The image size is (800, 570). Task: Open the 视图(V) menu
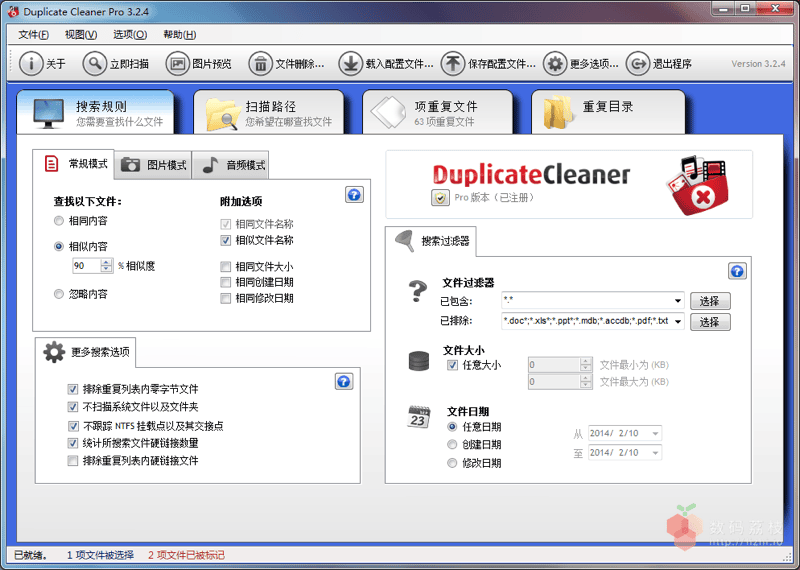(x=81, y=35)
